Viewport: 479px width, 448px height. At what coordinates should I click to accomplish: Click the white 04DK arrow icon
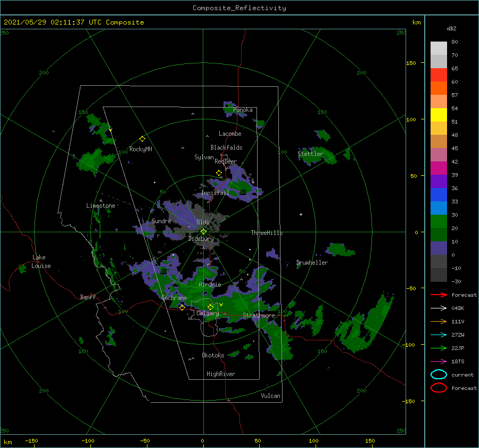439,308
